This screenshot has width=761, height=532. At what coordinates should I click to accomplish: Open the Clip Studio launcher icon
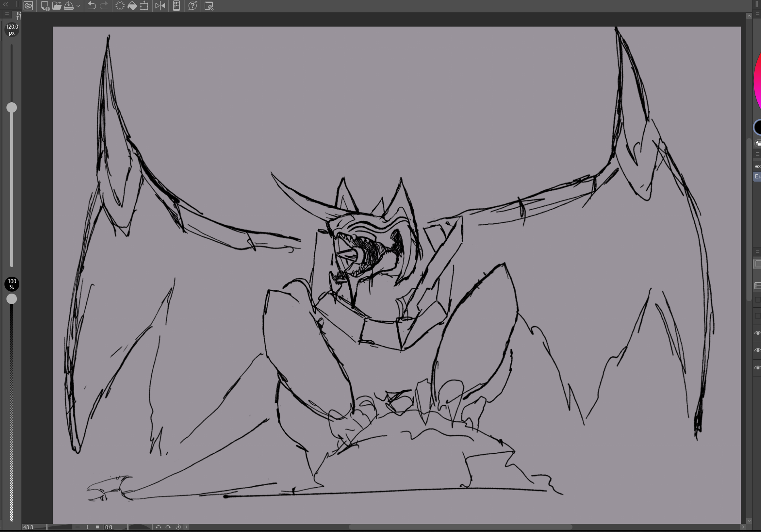[28, 6]
